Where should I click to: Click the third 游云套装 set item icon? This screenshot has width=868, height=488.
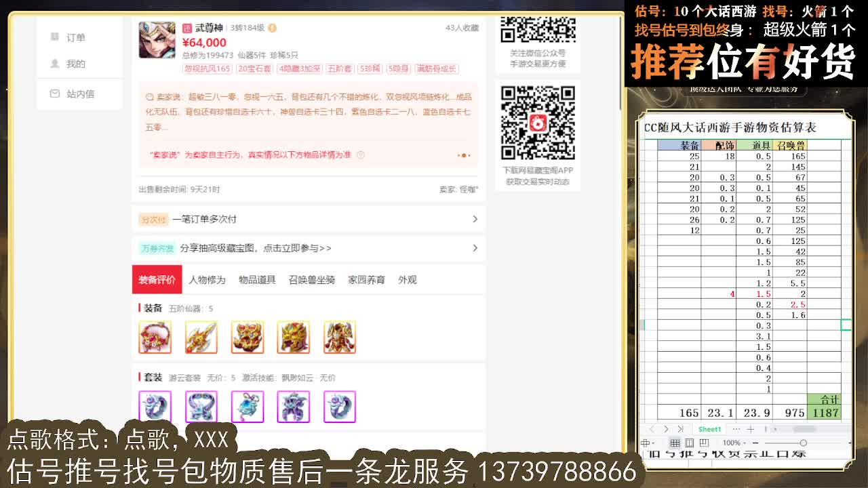click(248, 407)
